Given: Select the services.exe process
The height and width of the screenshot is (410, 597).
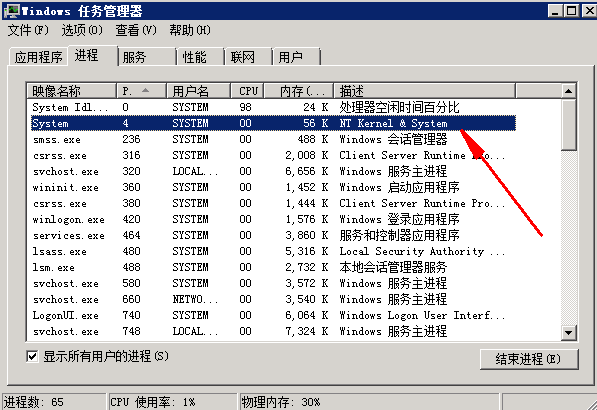Looking at the screenshot, I should [273, 235].
